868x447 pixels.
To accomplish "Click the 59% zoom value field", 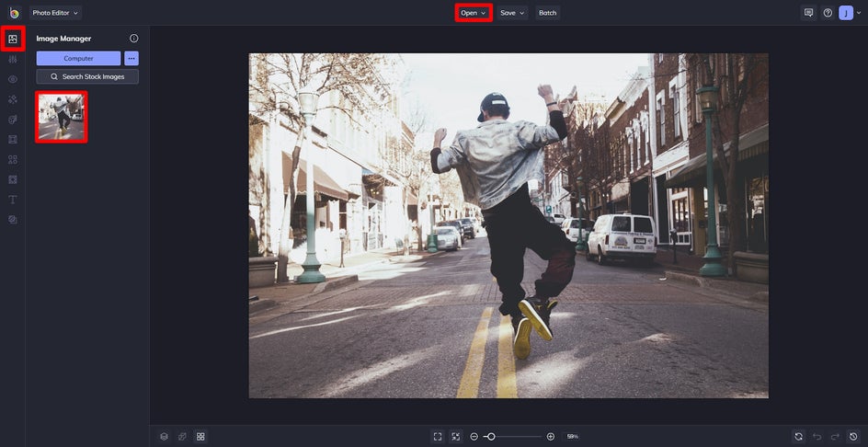I will click(572, 437).
